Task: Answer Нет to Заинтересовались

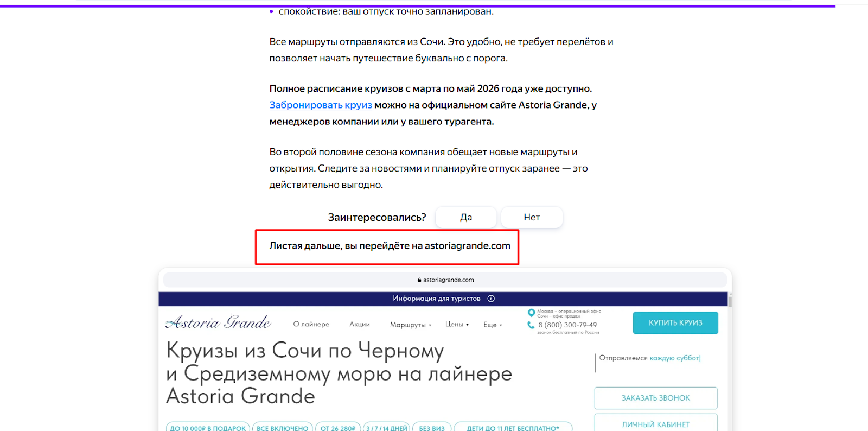Action: pyautogui.click(x=532, y=217)
